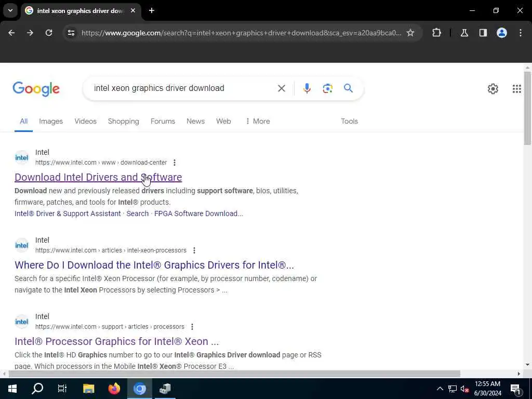Click the vertical page scrollbar
The image size is (532, 399).
pos(527,109)
